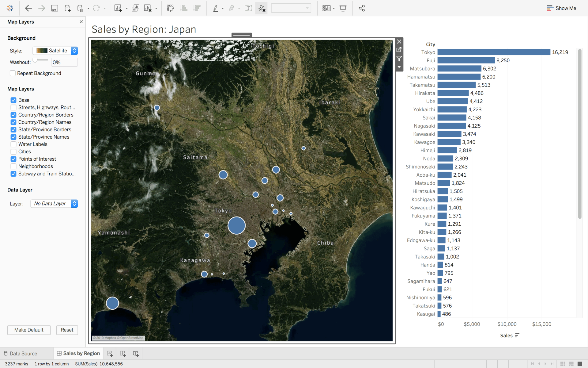Click the New Dashboard tab icon
Viewport: 588px width, 368px height.
[x=123, y=354]
